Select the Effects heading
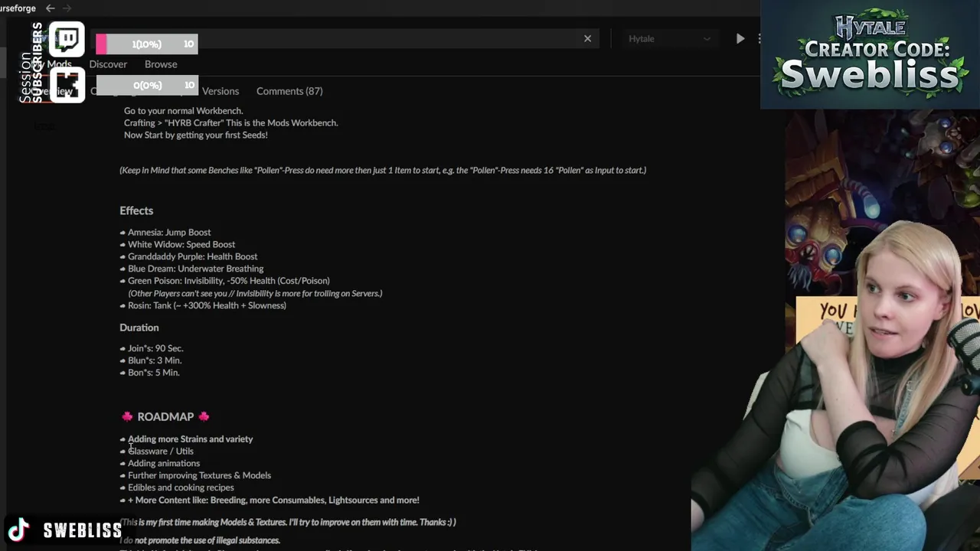980x551 pixels. [x=136, y=210]
